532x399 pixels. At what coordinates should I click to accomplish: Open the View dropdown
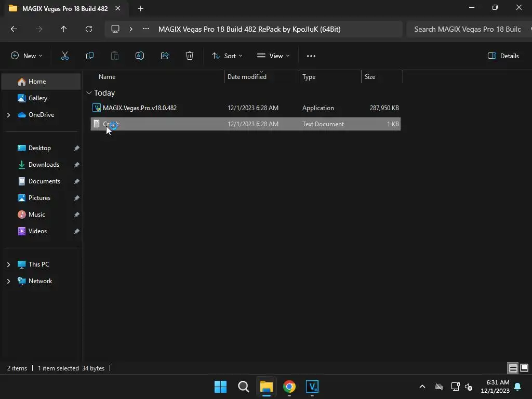point(273,56)
